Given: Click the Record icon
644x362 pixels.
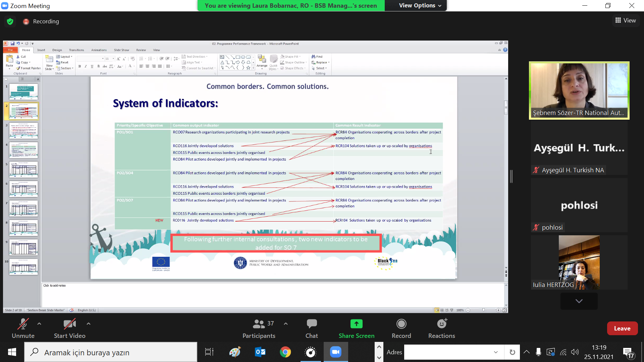Looking at the screenshot, I should coord(401,324).
